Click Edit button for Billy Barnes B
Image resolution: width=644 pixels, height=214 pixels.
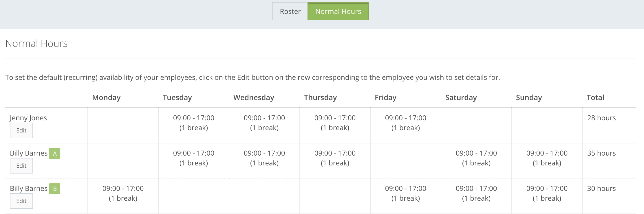pyautogui.click(x=21, y=201)
